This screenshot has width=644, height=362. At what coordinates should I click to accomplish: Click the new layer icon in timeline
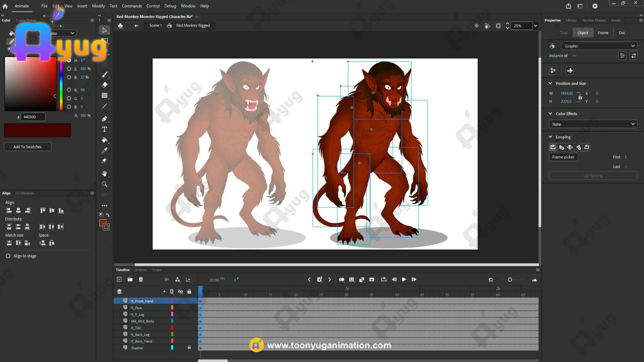119,280
